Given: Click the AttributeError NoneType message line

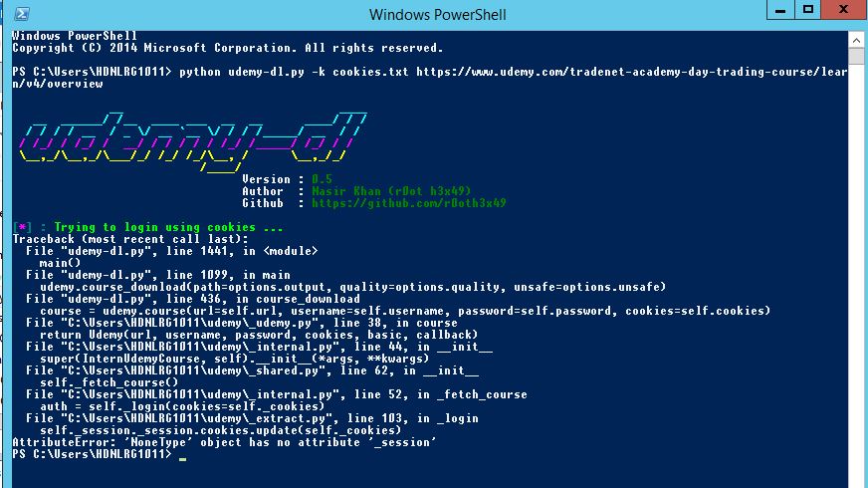Looking at the screenshot, I should point(224,442).
